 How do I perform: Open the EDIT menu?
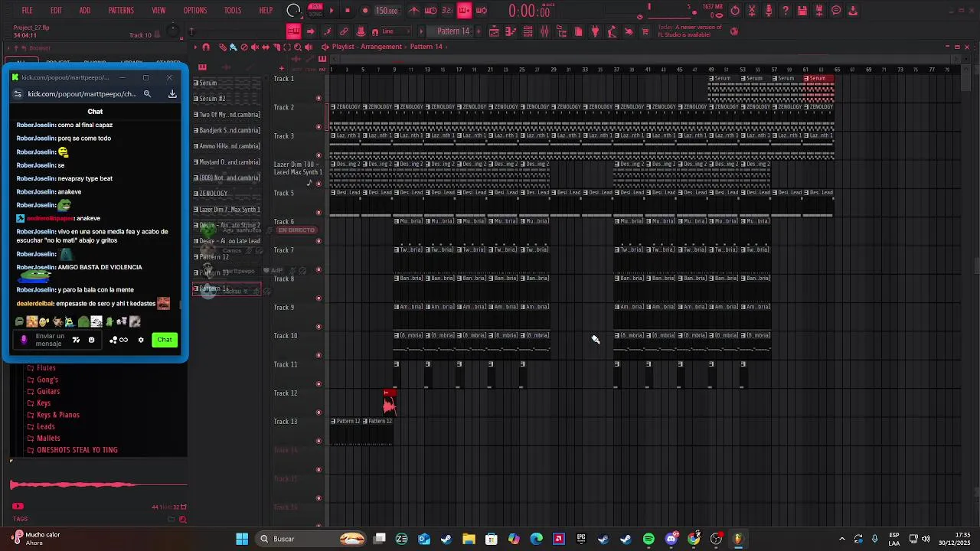coord(56,11)
